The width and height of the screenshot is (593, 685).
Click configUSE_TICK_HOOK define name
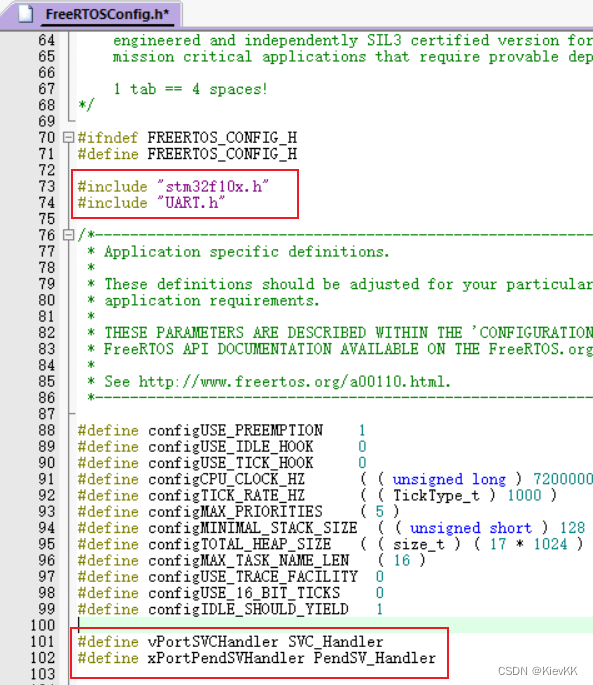click(230, 463)
